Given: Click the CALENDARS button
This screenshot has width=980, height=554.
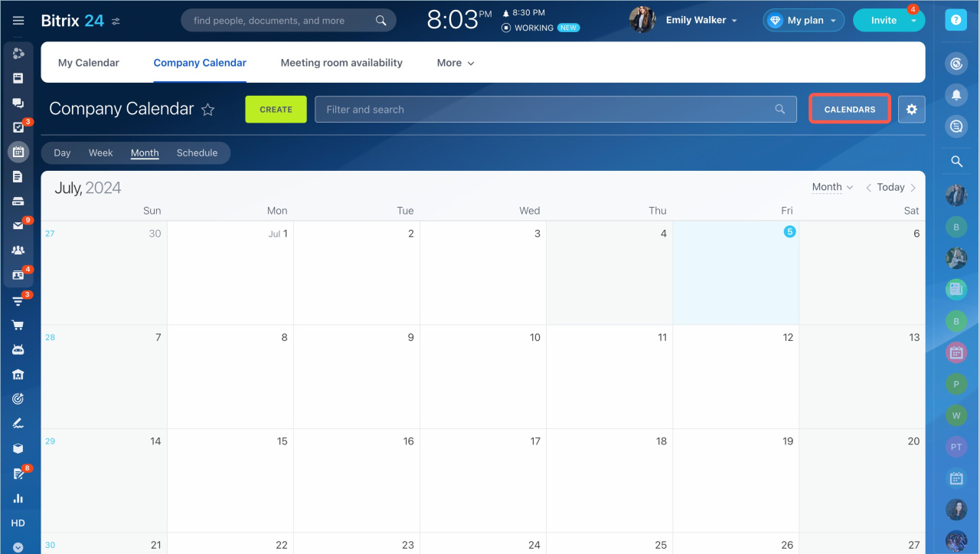Looking at the screenshot, I should pos(849,110).
